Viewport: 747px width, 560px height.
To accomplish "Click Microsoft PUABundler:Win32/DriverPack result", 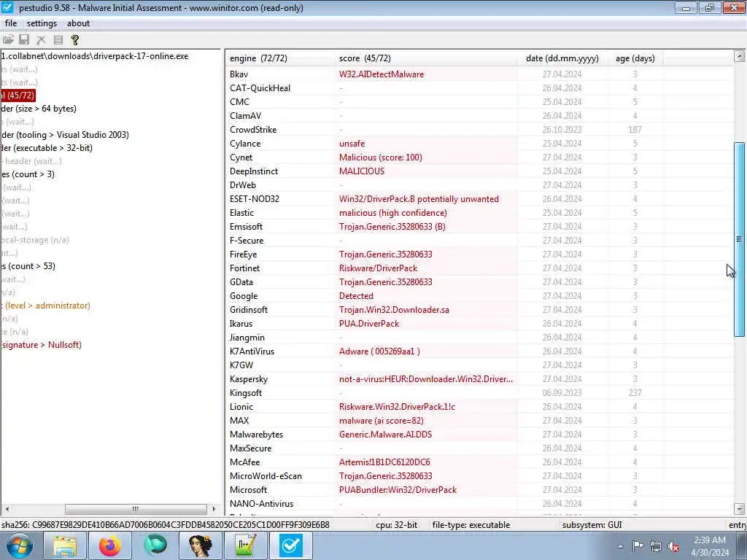I will click(398, 489).
